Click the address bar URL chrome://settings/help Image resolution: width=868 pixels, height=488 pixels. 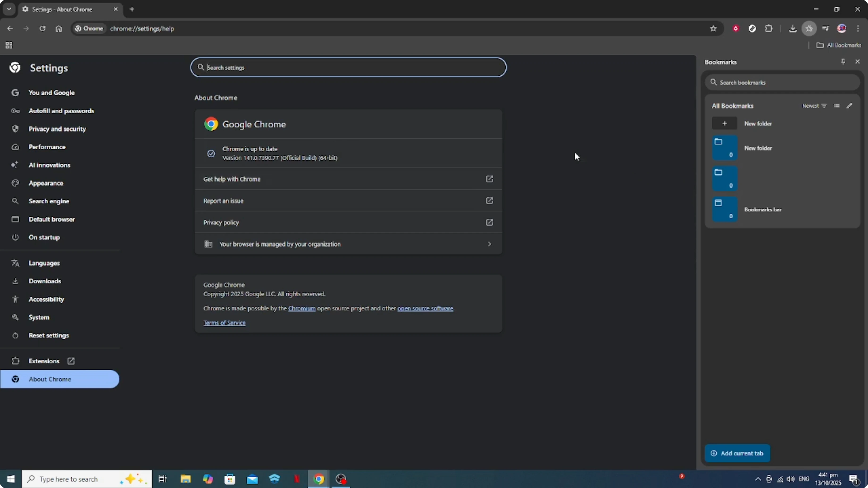point(142,29)
